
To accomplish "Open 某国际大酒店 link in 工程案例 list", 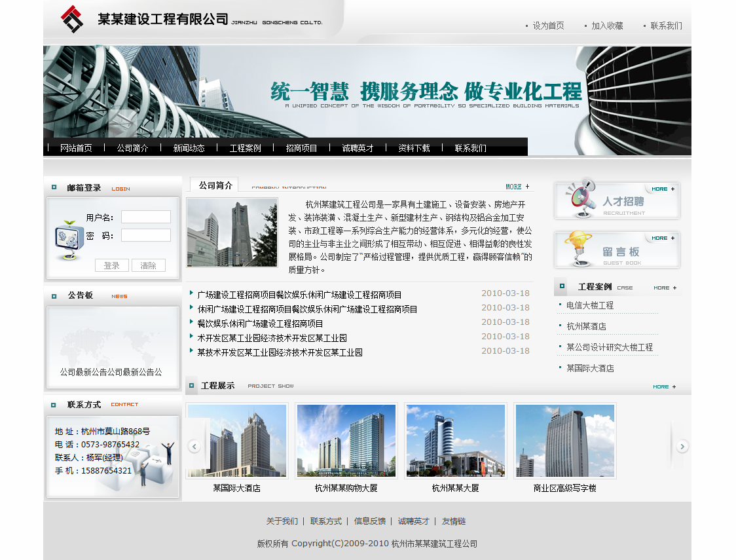I will click(x=590, y=369).
